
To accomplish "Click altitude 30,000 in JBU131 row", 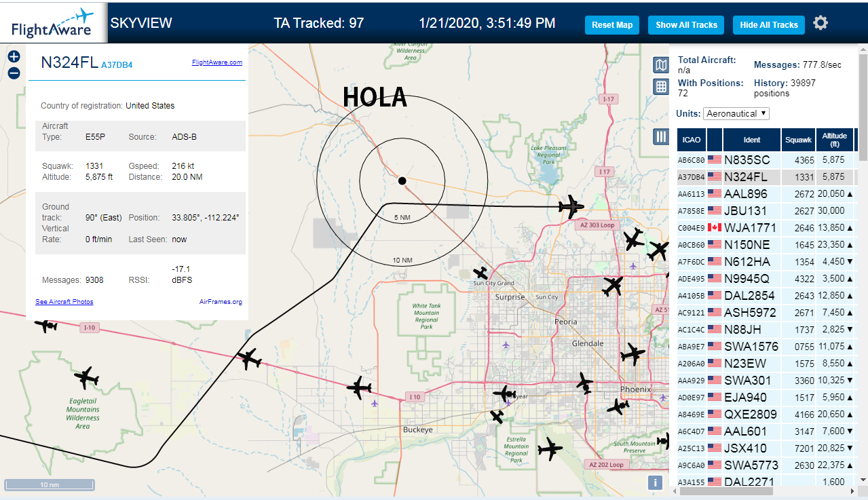I will 831,210.
